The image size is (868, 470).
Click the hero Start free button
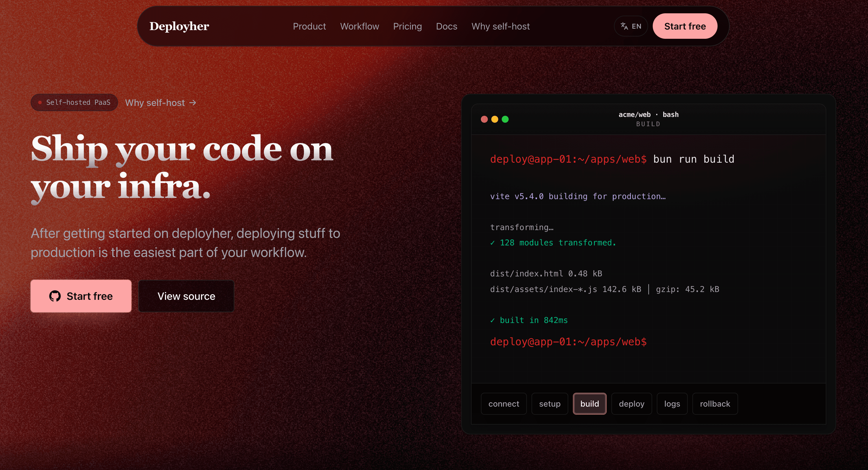point(81,296)
